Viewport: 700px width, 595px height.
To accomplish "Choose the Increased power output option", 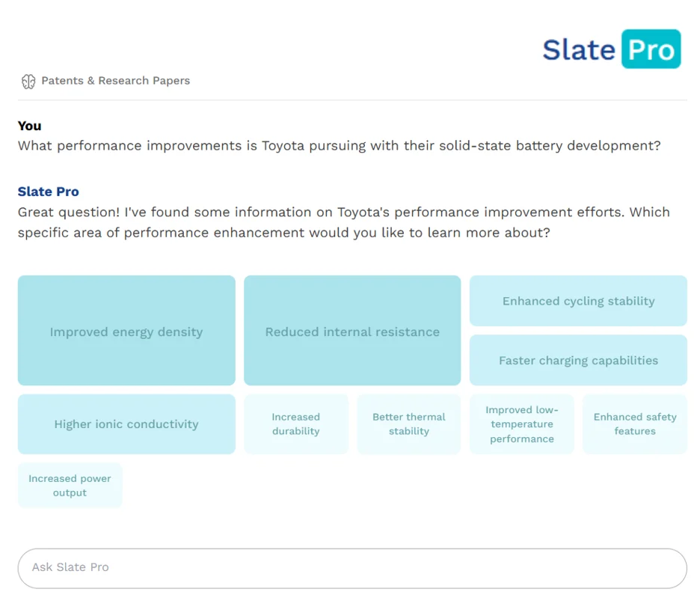I will pos(70,486).
